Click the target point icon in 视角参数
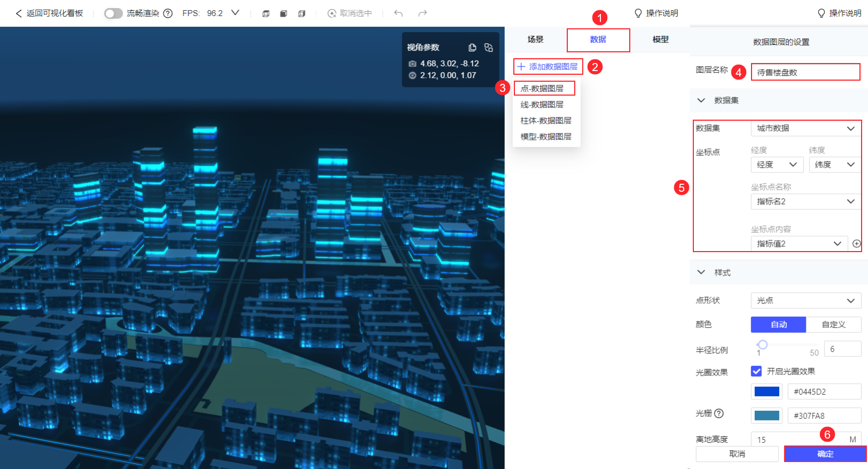 [412, 75]
